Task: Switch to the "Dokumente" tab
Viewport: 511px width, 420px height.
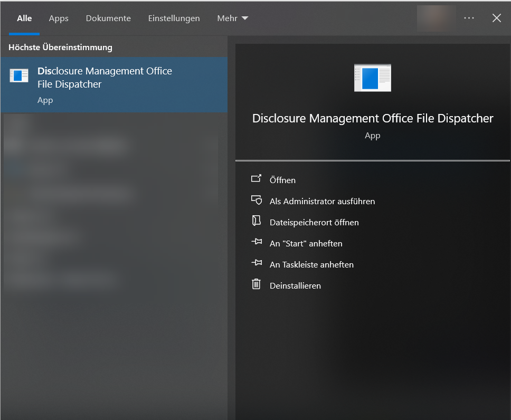Action: pyautogui.click(x=108, y=18)
